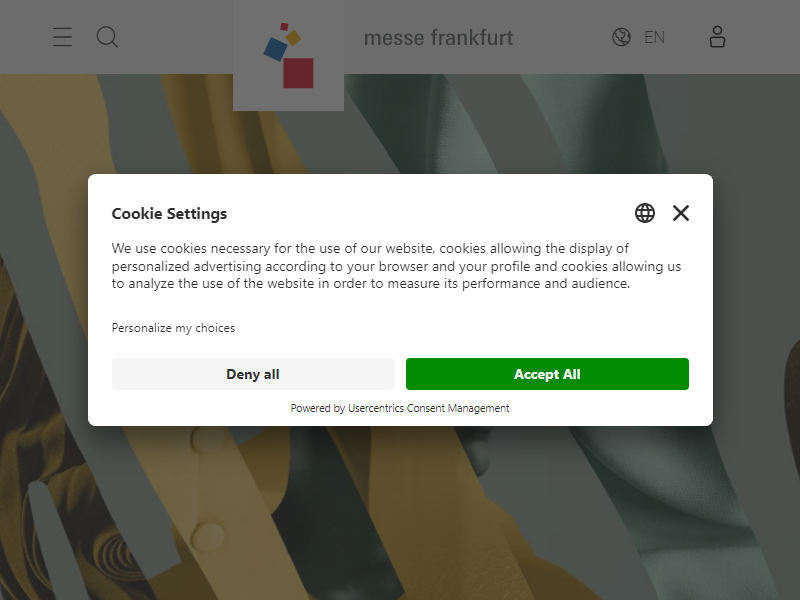This screenshot has height=600, width=800.
Task: Click the hero background fashion image
Action: [400, 510]
